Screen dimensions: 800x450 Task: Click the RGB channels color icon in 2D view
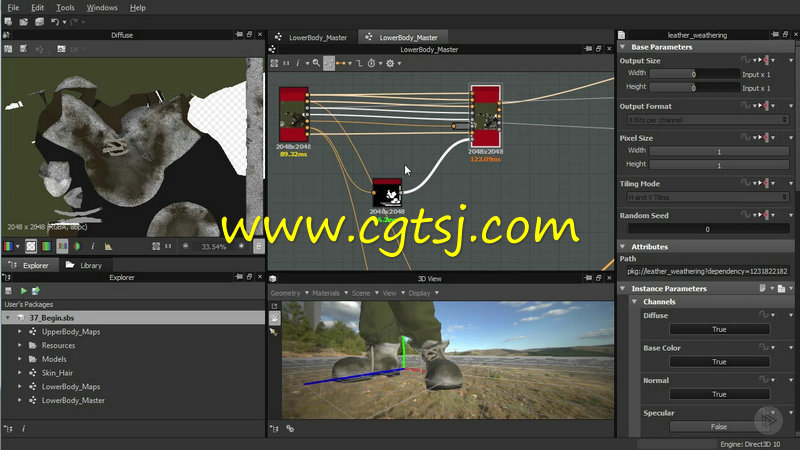8,246
